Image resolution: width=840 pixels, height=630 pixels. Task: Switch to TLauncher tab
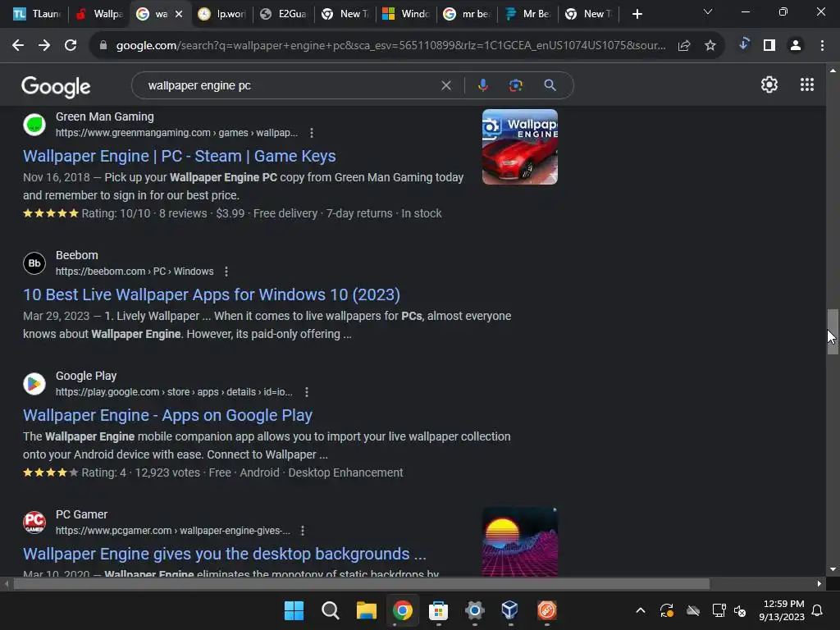(38, 14)
